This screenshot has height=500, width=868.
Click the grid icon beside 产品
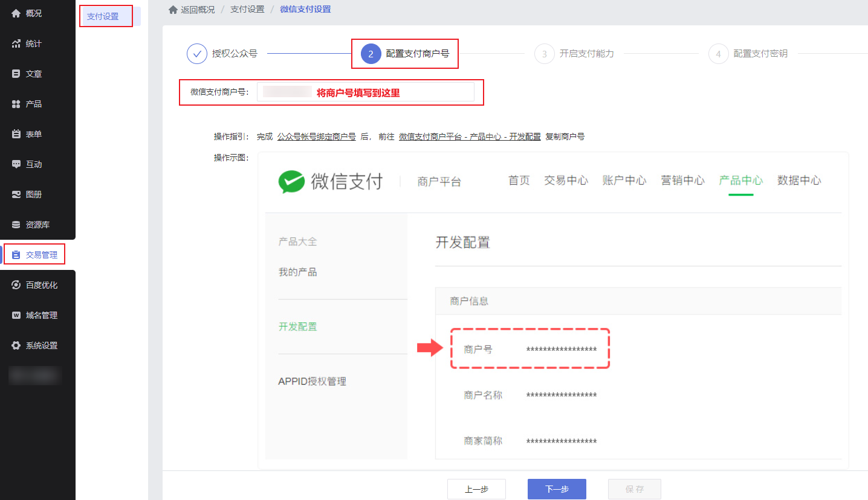[16, 104]
